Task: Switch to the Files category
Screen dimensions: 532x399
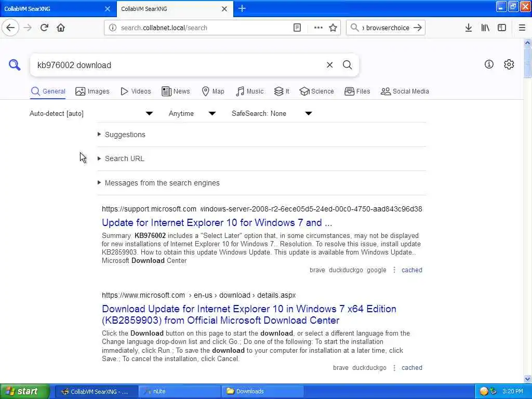Action: tap(357, 91)
